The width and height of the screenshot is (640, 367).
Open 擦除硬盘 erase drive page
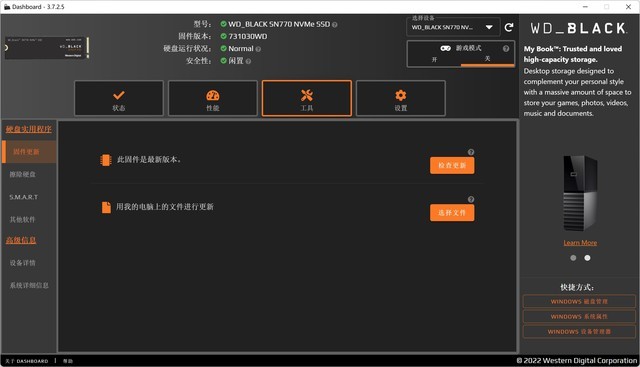[23, 174]
